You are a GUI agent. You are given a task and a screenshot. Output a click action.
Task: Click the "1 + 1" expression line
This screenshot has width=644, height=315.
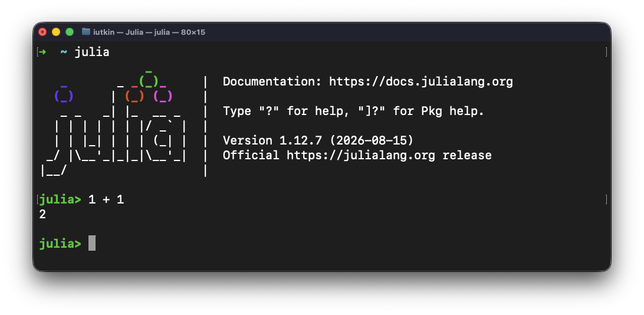[106, 200]
